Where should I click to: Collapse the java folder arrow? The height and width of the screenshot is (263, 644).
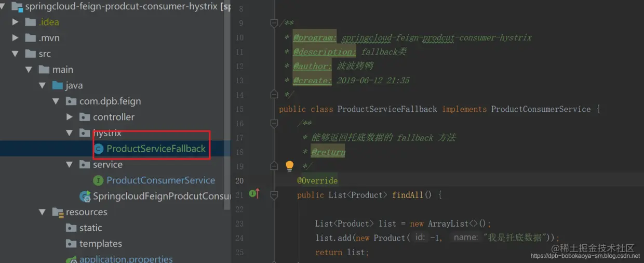point(42,85)
